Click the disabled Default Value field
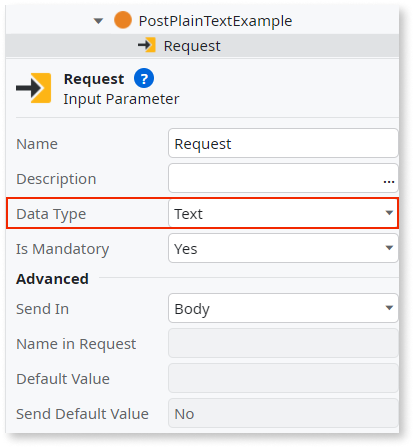This screenshot has width=414, height=448. tap(283, 378)
